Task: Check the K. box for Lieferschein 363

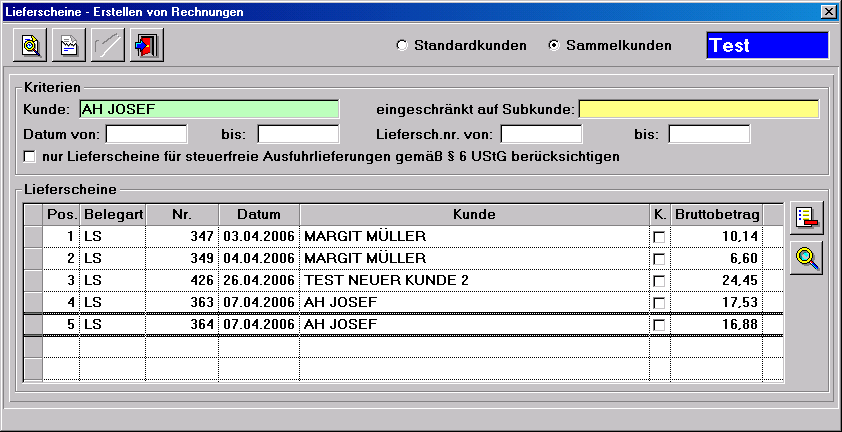Action: pos(659,303)
